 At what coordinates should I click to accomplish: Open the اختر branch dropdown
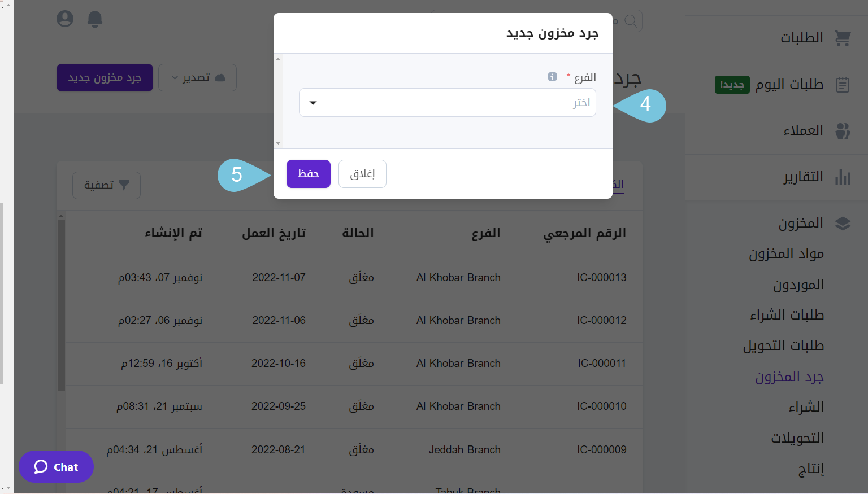(x=448, y=102)
